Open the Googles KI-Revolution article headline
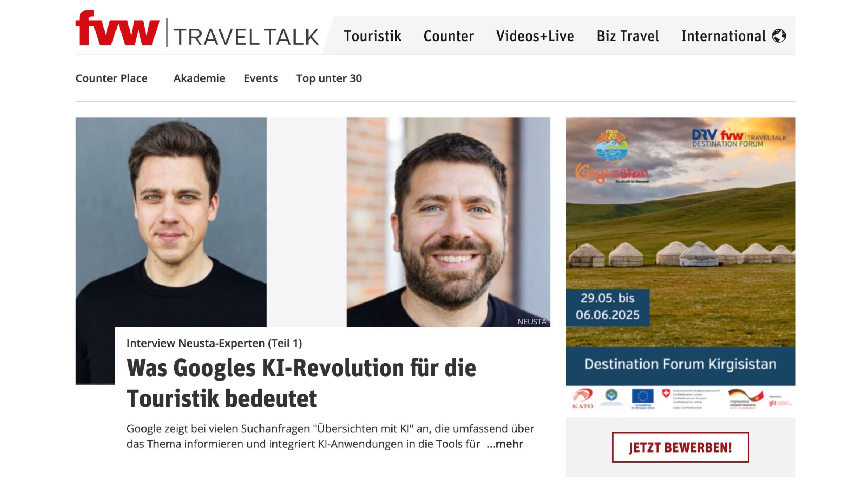Image resolution: width=868 pixels, height=488 pixels. [x=301, y=383]
